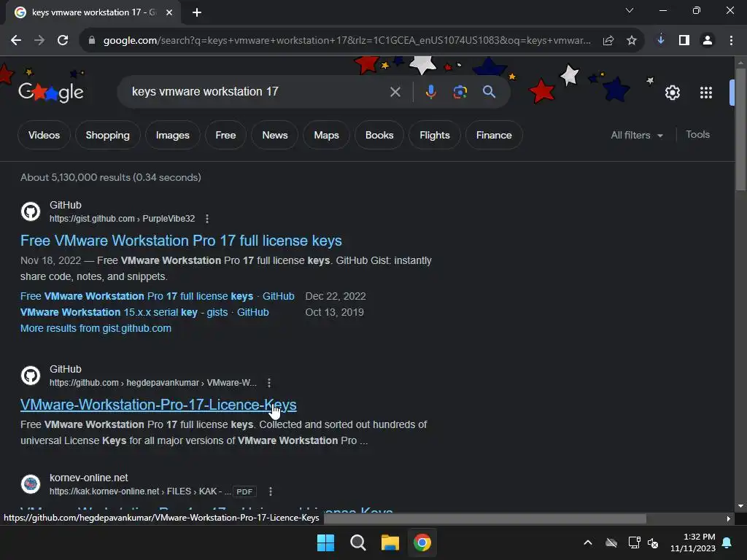Switch to Videos results
This screenshot has height=560, width=747.
(44, 135)
